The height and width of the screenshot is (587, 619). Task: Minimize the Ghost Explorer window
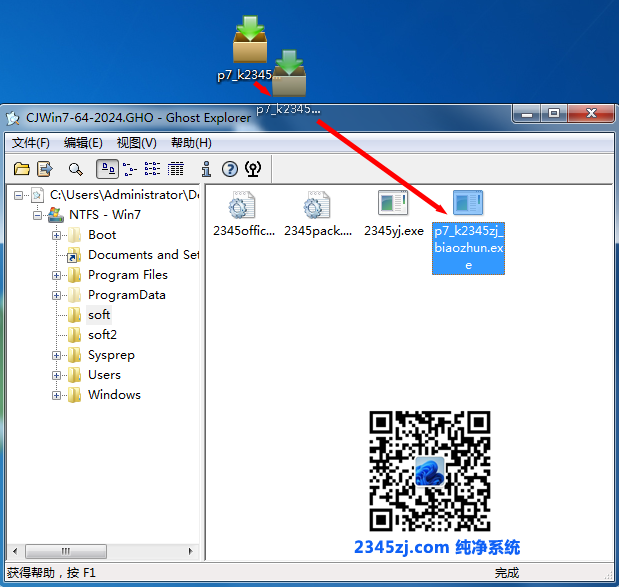[527, 114]
